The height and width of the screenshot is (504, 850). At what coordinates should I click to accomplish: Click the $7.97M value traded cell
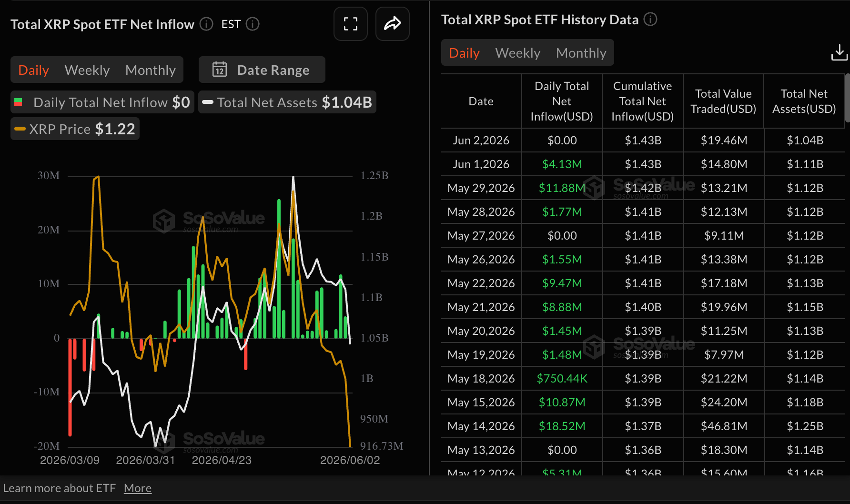coord(724,354)
